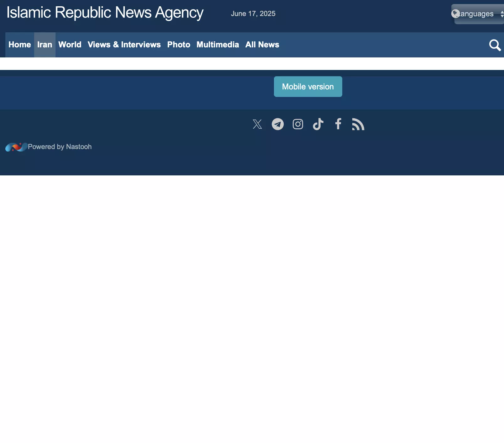504x443 pixels.
Task: Open Views & Interviews section
Action: 124,45
